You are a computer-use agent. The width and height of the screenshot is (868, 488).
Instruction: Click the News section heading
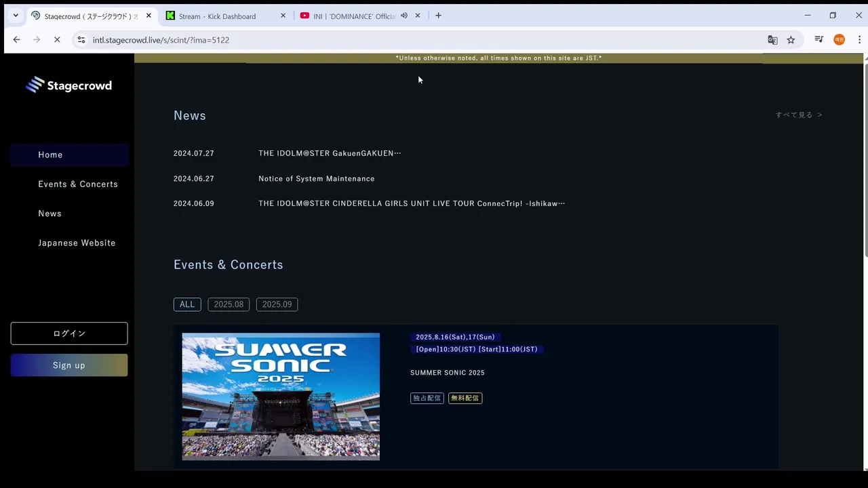(x=190, y=115)
